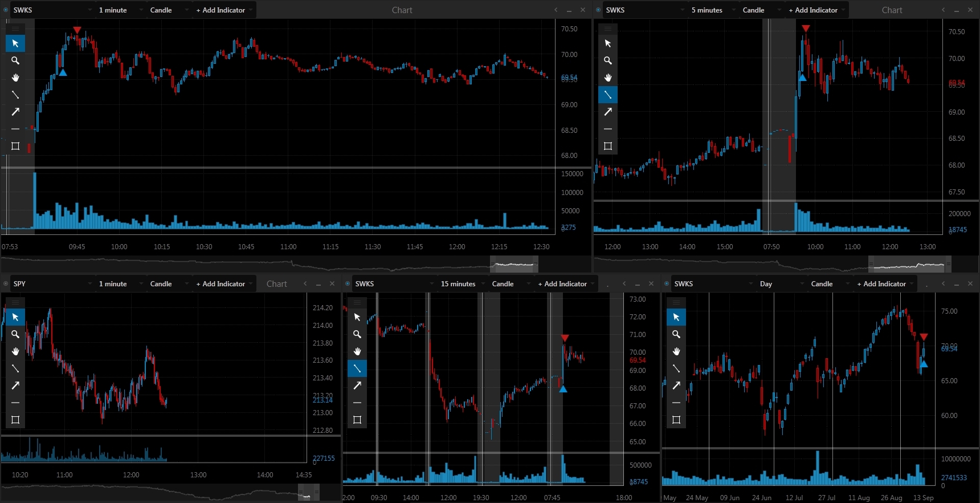The width and height of the screenshot is (980, 503).
Task: Click Add Indicator in SWKS 5 minutes chart
Action: point(816,10)
